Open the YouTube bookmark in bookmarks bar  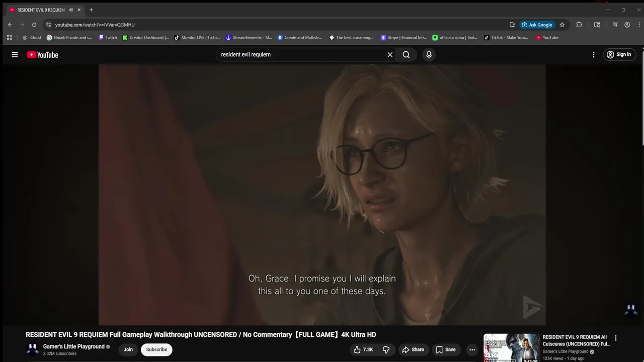pos(547,38)
